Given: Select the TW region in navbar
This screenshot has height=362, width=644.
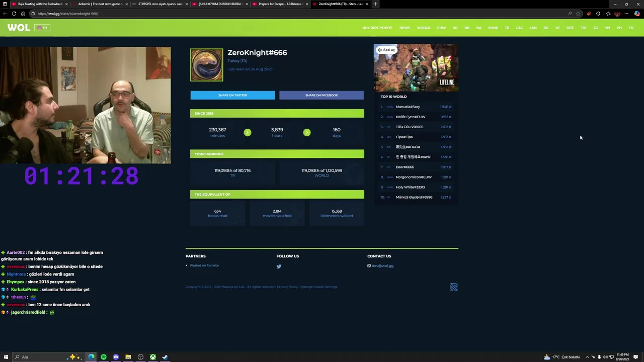Looking at the screenshot, I should tap(584, 28).
